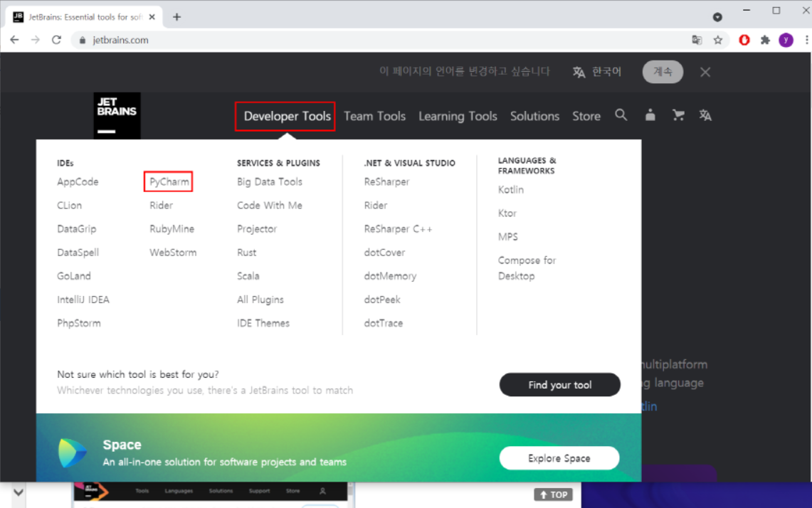Open the DataSpell link
This screenshot has height=508, width=812.
(78, 253)
